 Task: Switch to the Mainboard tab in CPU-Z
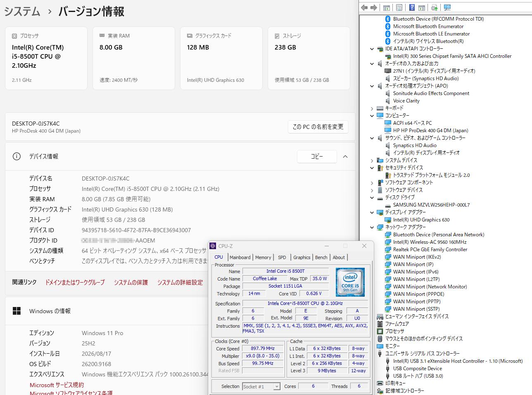pos(240,257)
